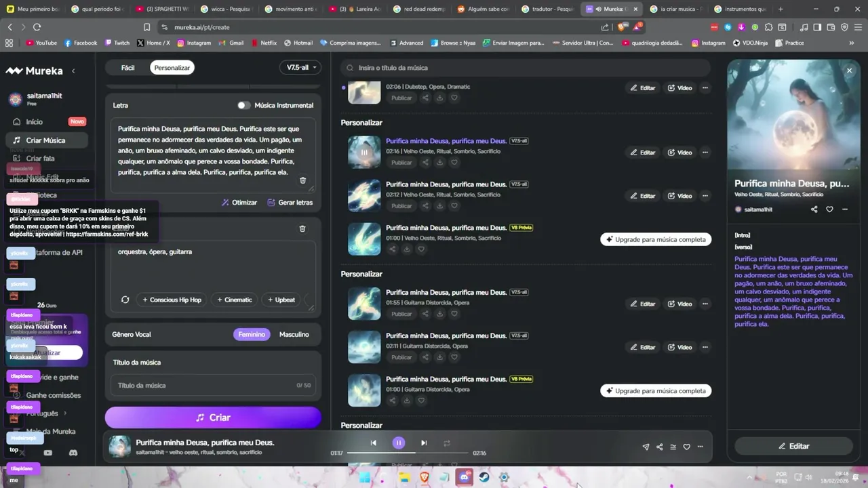Image resolution: width=868 pixels, height=488 pixels.
Task: Share the current song from the player bar
Action: point(659,447)
